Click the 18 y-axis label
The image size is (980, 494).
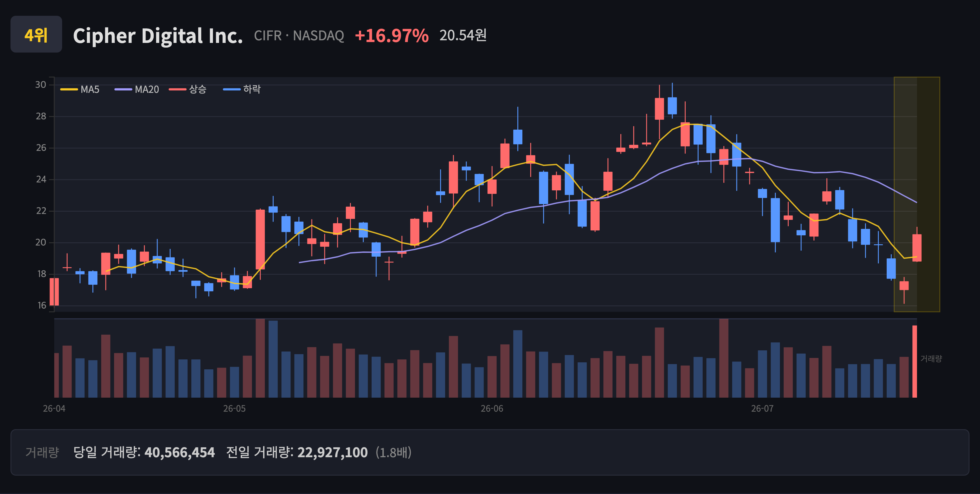41,274
